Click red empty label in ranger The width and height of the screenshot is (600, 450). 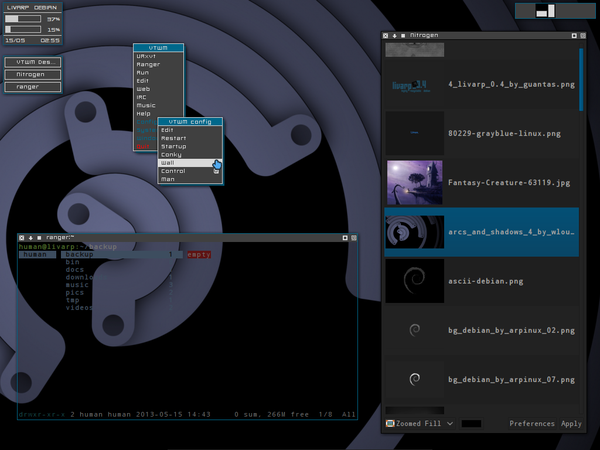[199, 254]
